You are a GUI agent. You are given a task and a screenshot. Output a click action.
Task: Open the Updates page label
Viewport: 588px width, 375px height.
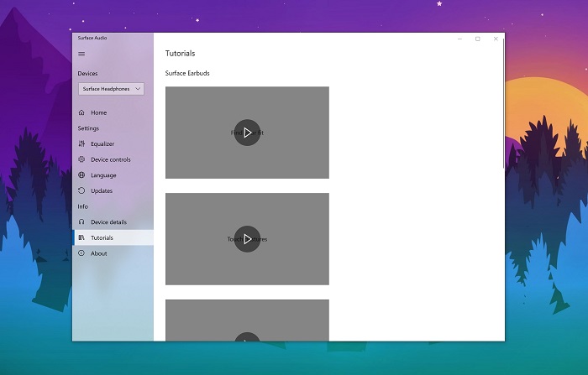click(x=102, y=191)
